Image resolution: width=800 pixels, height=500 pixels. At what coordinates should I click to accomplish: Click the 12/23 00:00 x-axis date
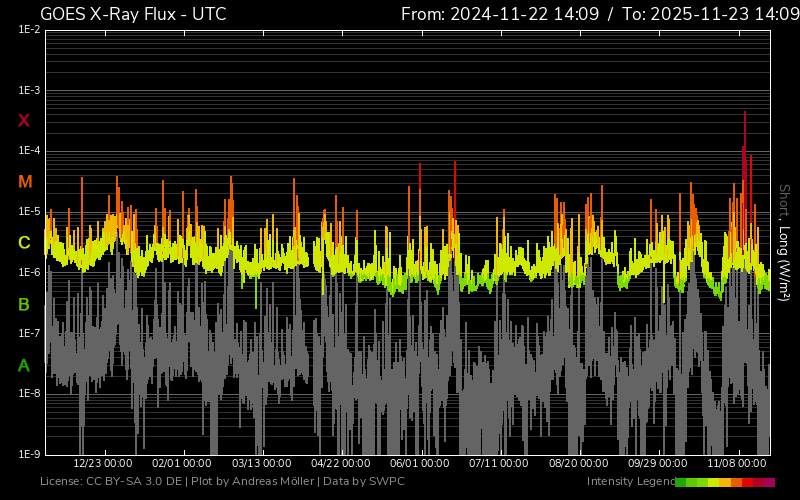[x=103, y=464]
